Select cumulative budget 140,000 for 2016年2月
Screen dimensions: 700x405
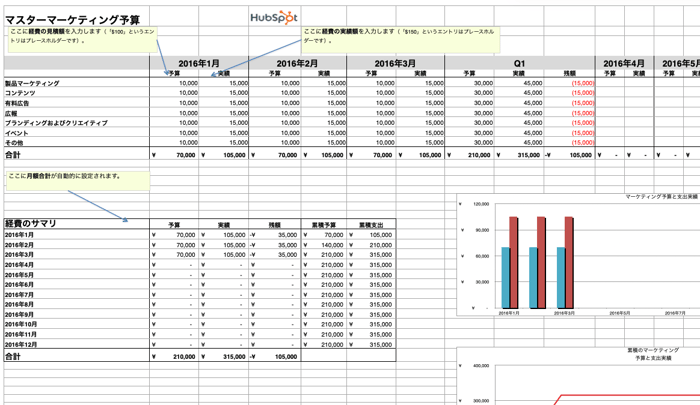click(324, 245)
